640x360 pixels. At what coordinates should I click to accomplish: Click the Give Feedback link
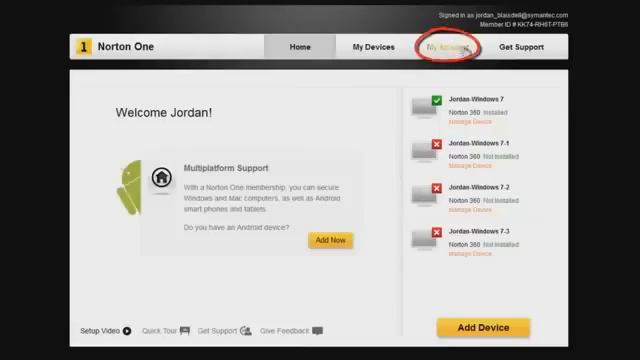pyautogui.click(x=285, y=331)
